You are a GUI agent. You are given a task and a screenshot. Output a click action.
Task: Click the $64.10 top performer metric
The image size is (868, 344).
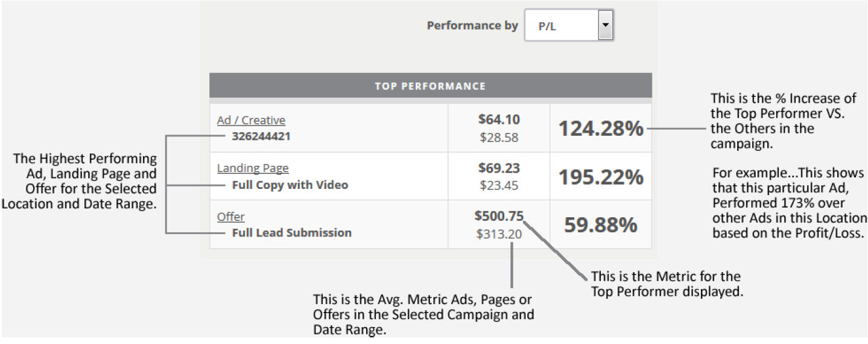(499, 119)
